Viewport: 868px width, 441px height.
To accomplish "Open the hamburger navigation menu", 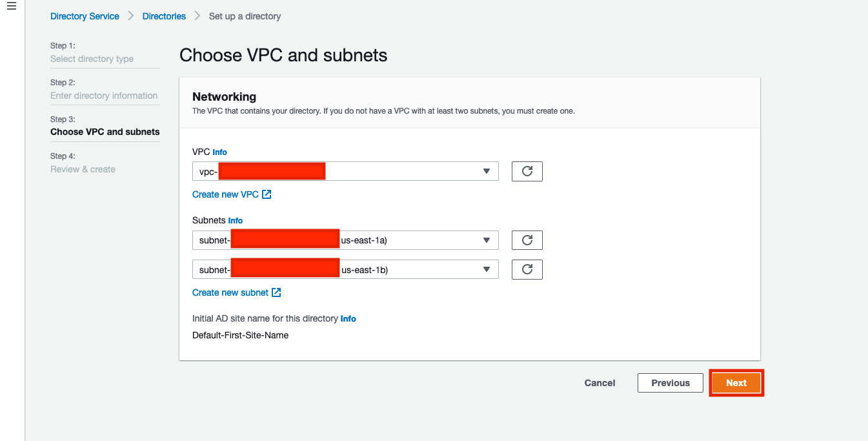I will (x=11, y=6).
